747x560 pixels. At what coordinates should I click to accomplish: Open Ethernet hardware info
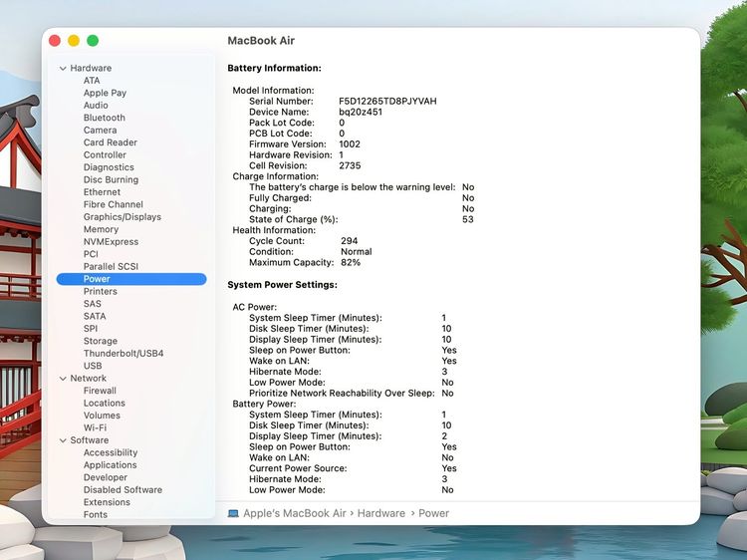102,192
